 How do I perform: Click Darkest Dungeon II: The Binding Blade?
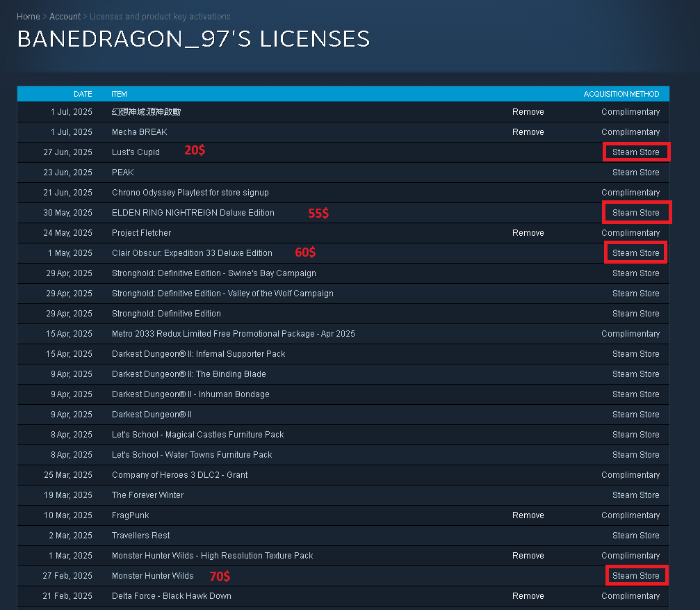click(189, 374)
